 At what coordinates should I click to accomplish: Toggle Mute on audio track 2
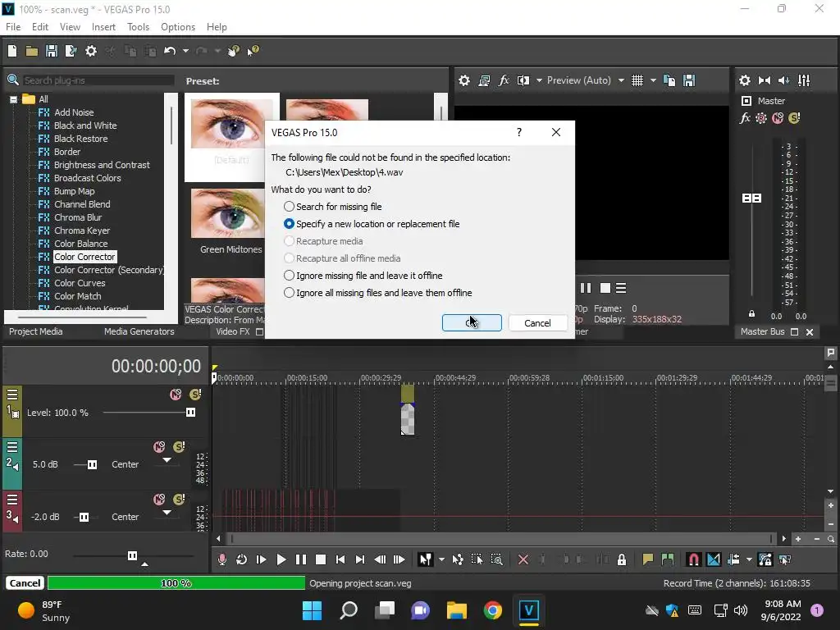click(159, 447)
